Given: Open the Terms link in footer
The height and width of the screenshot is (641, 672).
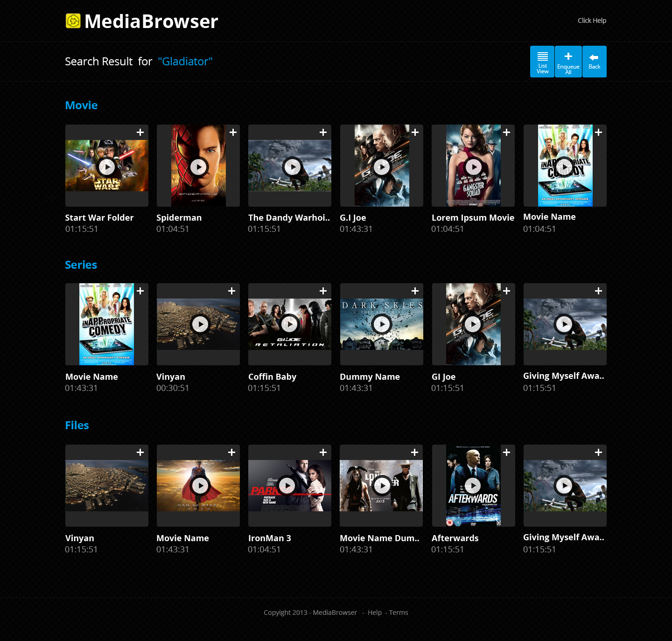Looking at the screenshot, I should tap(399, 613).
